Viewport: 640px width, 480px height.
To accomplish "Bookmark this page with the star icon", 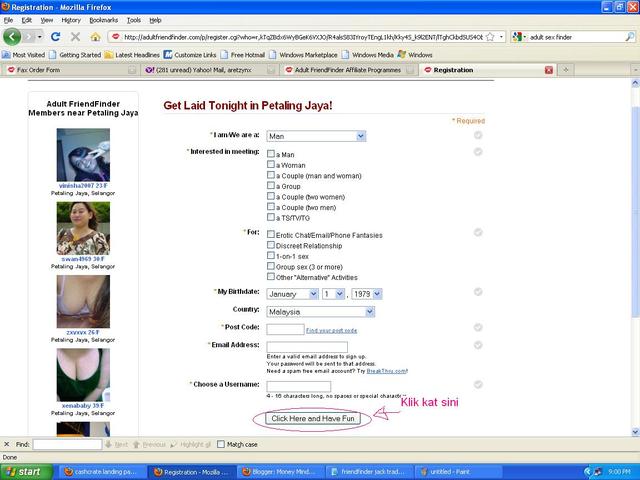I will click(x=490, y=37).
